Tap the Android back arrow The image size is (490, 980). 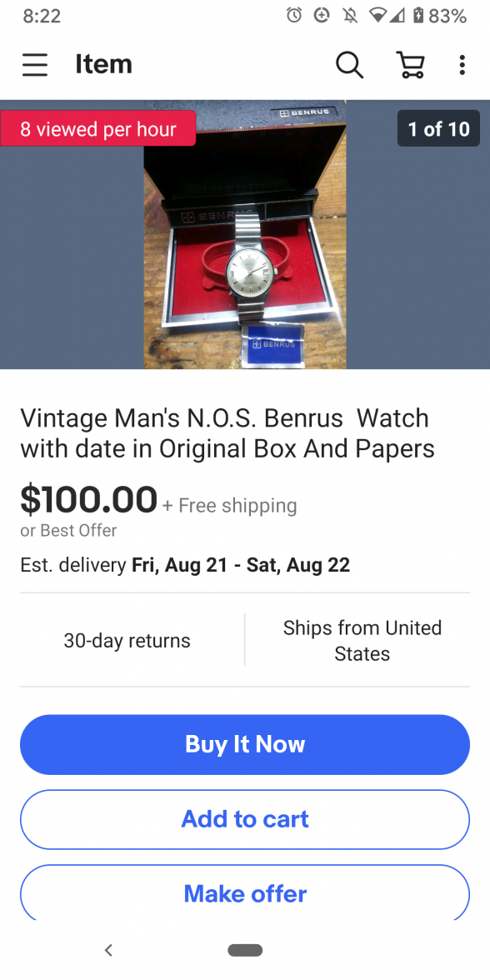(108, 950)
